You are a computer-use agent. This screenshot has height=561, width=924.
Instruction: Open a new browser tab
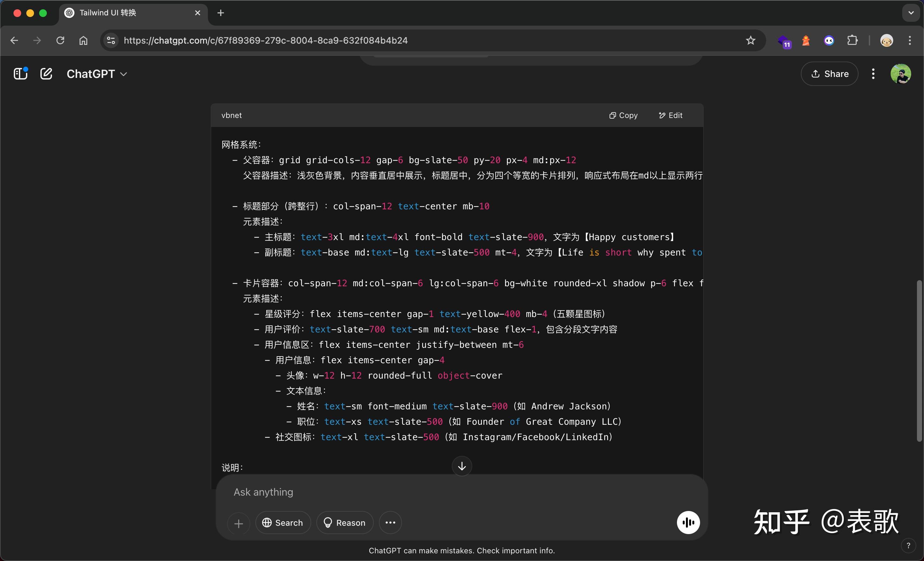[220, 13]
